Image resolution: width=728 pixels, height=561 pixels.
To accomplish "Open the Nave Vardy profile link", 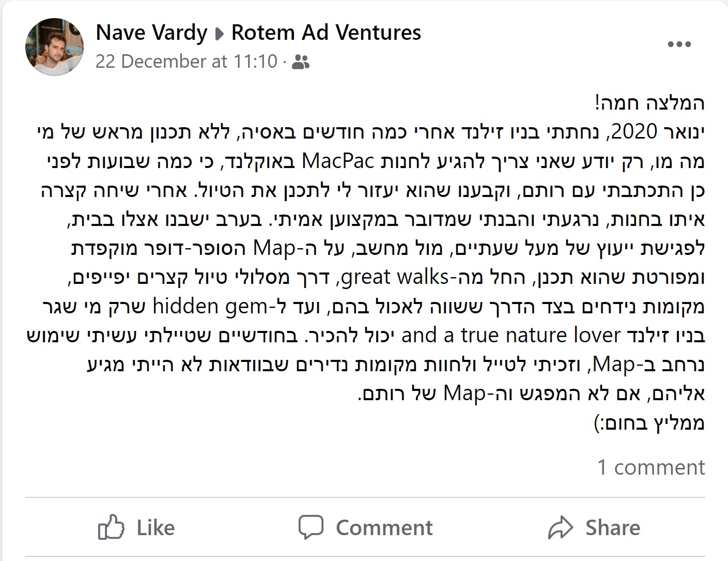I will [x=151, y=33].
